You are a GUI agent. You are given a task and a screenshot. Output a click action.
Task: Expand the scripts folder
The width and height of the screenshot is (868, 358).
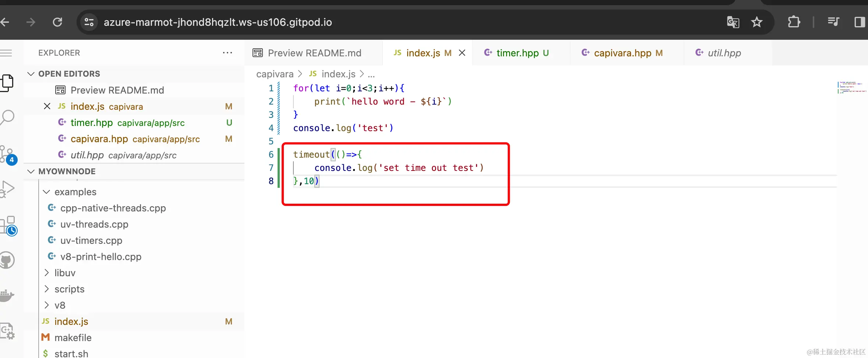(x=46, y=289)
